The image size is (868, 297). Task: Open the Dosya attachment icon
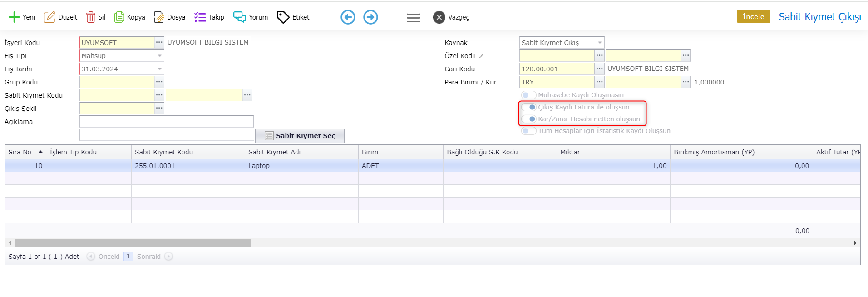coord(159,17)
